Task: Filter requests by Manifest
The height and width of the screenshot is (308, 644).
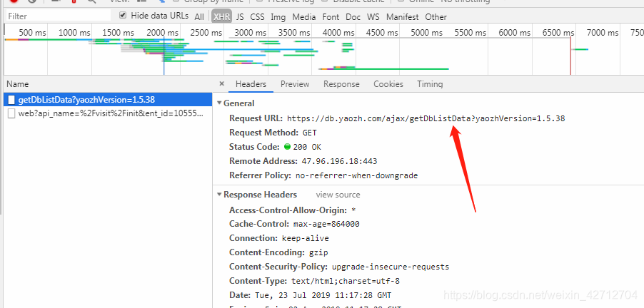Action: coord(402,17)
